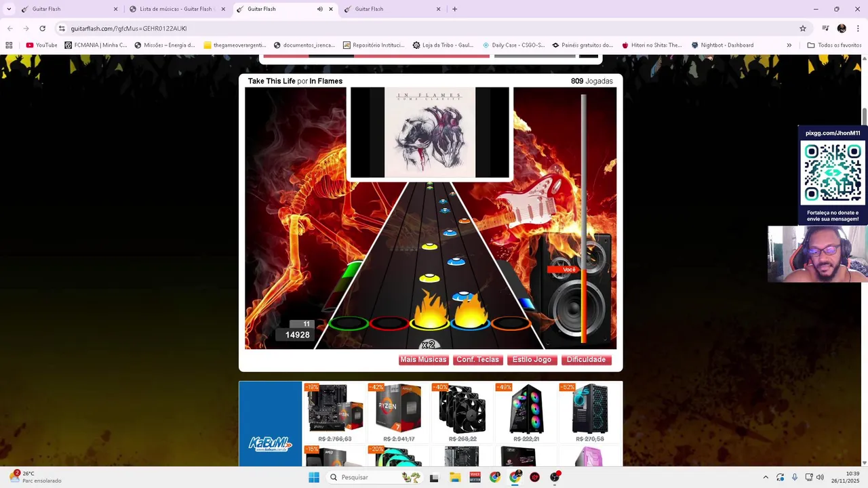Screen dimensions: 868x488
Task: Open the Loja da Tribo bookmark
Action: (443, 45)
